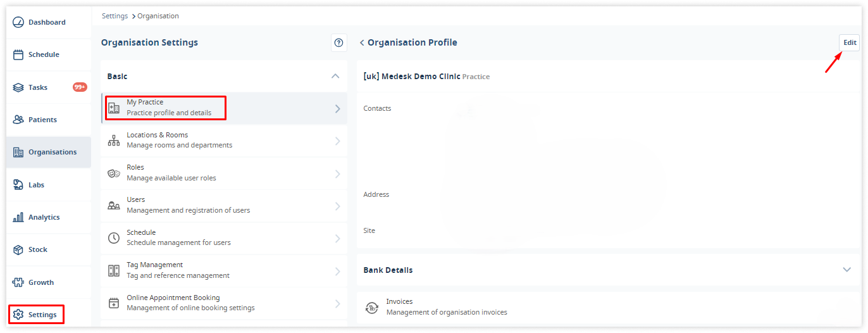
Task: Go back using Organisation Profile arrow
Action: [362, 42]
